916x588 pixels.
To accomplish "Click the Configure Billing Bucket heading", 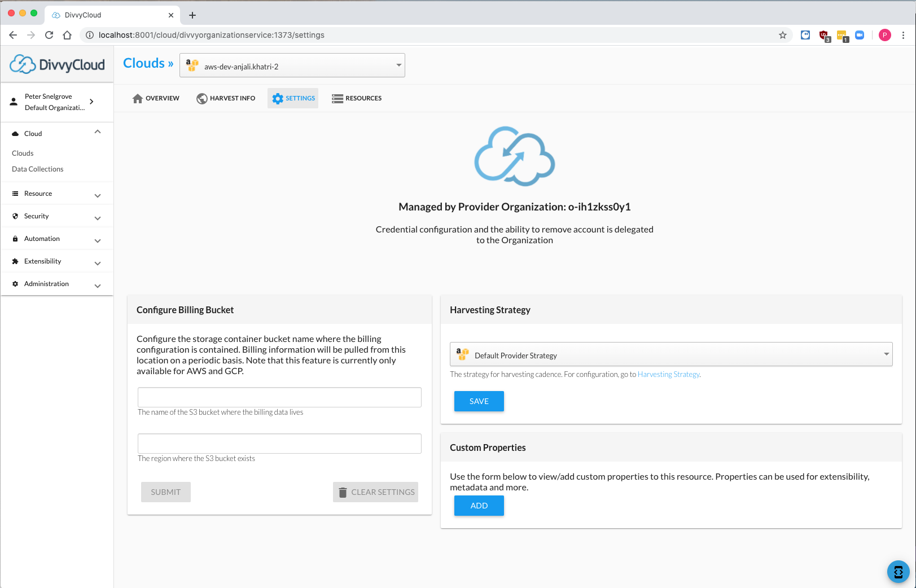I will tap(185, 310).
